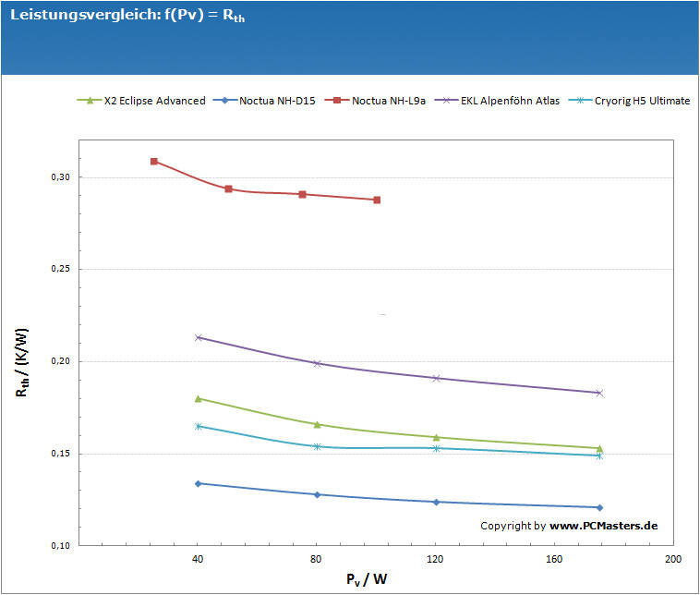Screen dimensions: 700x595
Task: Click the X2 Eclipse Advanced legend marker
Action: point(90,101)
